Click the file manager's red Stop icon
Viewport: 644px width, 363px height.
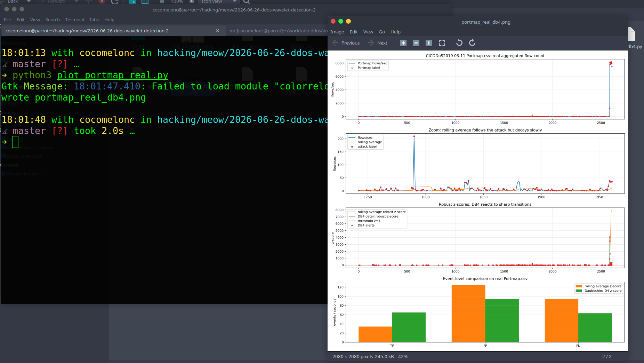[x=102, y=1]
